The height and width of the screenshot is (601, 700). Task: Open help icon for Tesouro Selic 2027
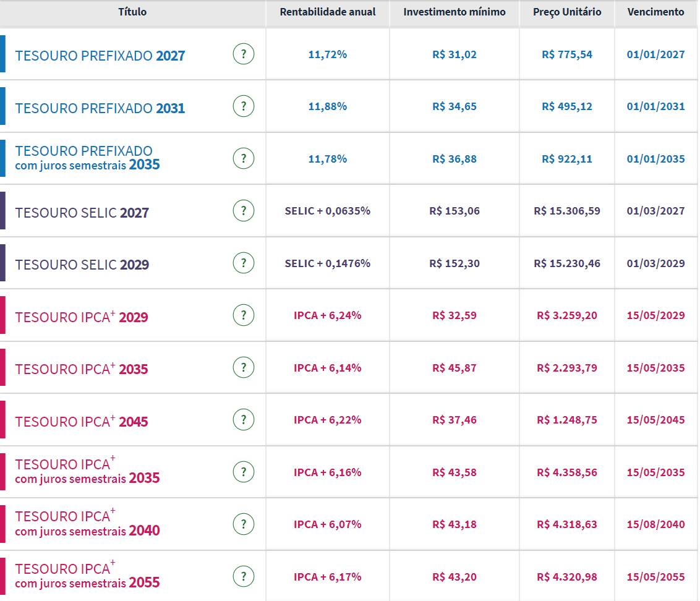tap(244, 211)
